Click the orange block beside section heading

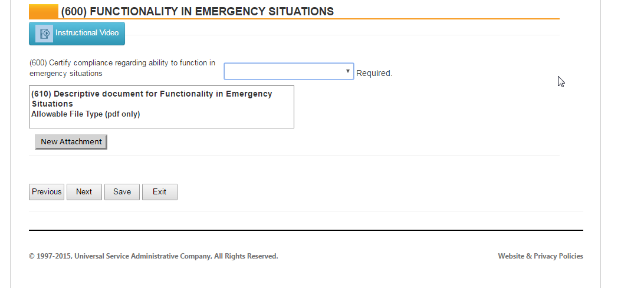coord(44,11)
